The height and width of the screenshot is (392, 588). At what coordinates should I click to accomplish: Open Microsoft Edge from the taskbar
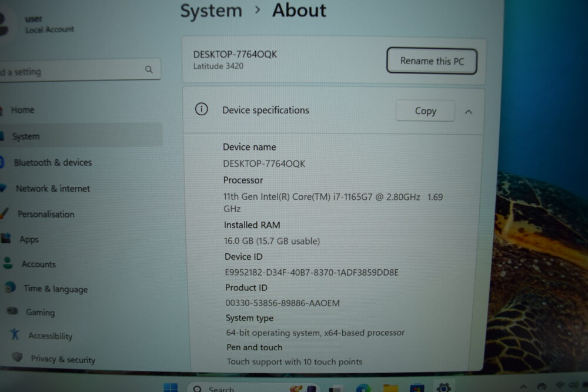[363, 388]
